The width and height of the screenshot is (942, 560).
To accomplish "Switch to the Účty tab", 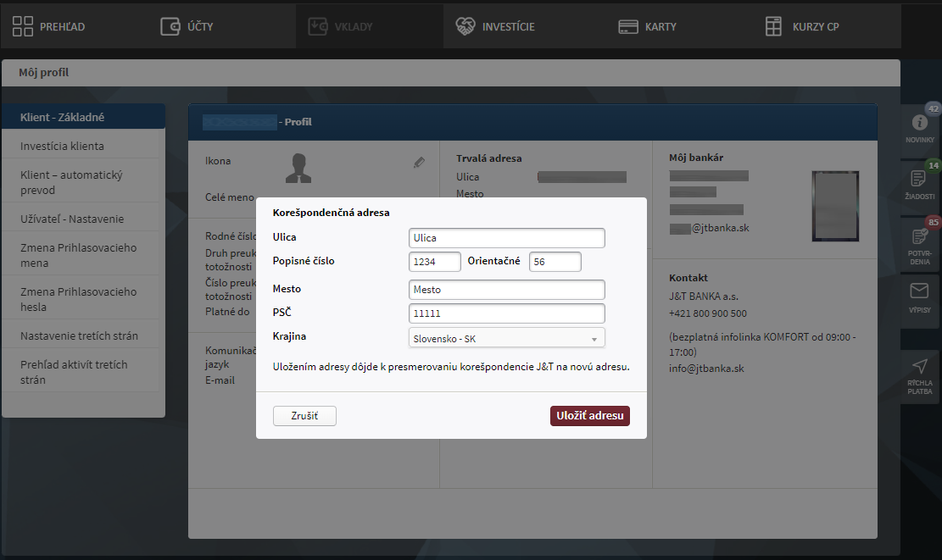I will [187, 26].
